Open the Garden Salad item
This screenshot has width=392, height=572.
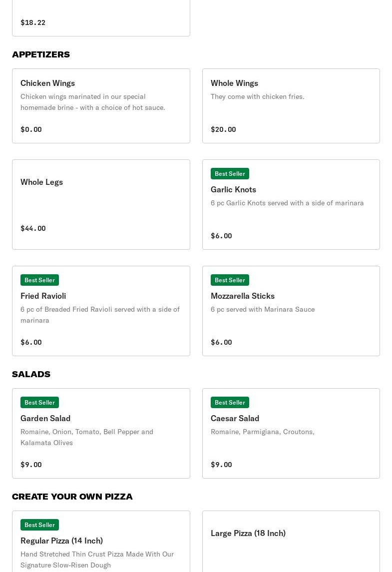coord(45,419)
